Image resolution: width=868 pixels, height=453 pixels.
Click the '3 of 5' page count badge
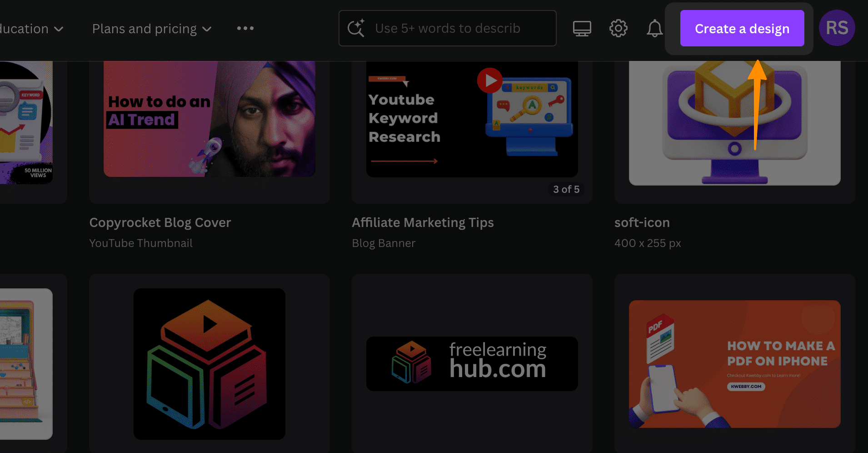566,189
